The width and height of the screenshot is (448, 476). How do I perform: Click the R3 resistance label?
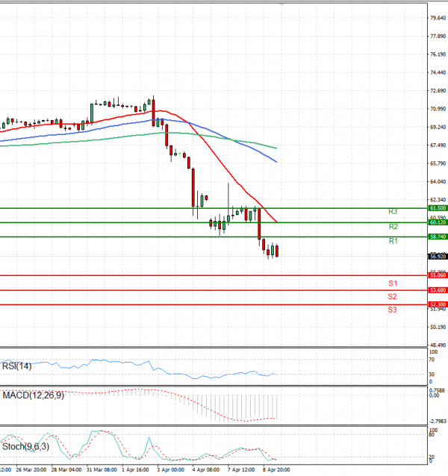point(393,212)
